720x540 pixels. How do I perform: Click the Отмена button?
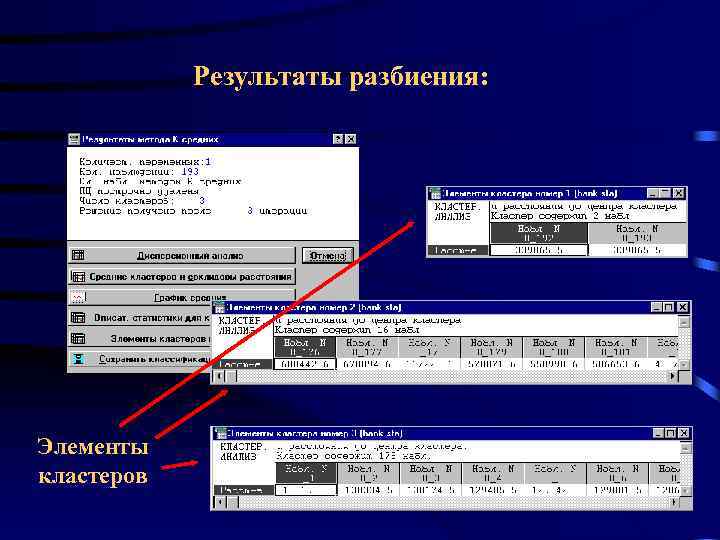(328, 255)
